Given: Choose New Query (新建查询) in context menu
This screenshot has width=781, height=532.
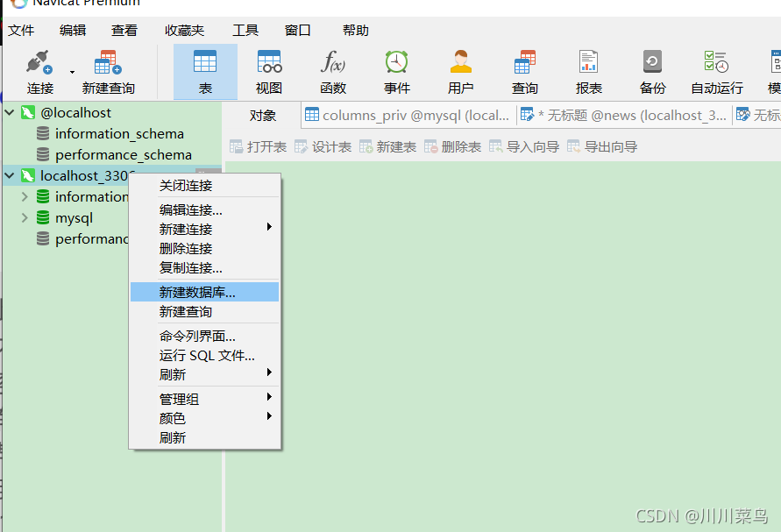Looking at the screenshot, I should tap(205, 312).
